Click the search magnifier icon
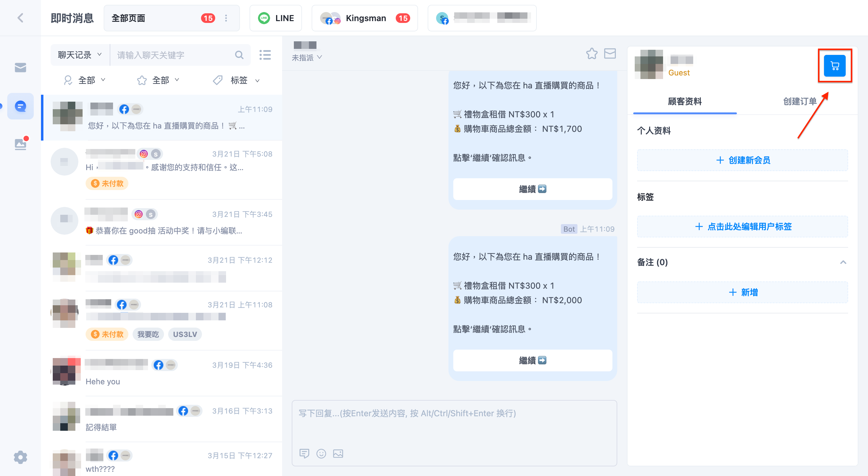Viewport: 868px width, 476px height. [239, 55]
